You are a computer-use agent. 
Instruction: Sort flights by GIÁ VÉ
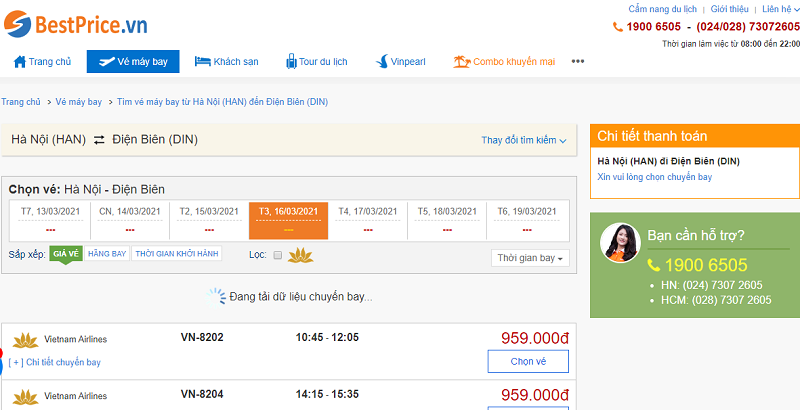tap(66, 253)
